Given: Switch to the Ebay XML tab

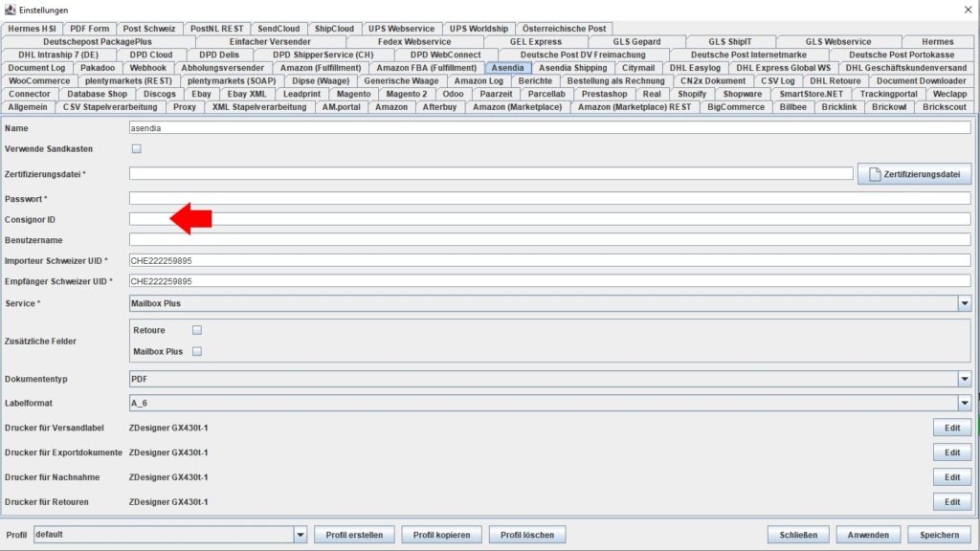Looking at the screenshot, I should [x=246, y=94].
